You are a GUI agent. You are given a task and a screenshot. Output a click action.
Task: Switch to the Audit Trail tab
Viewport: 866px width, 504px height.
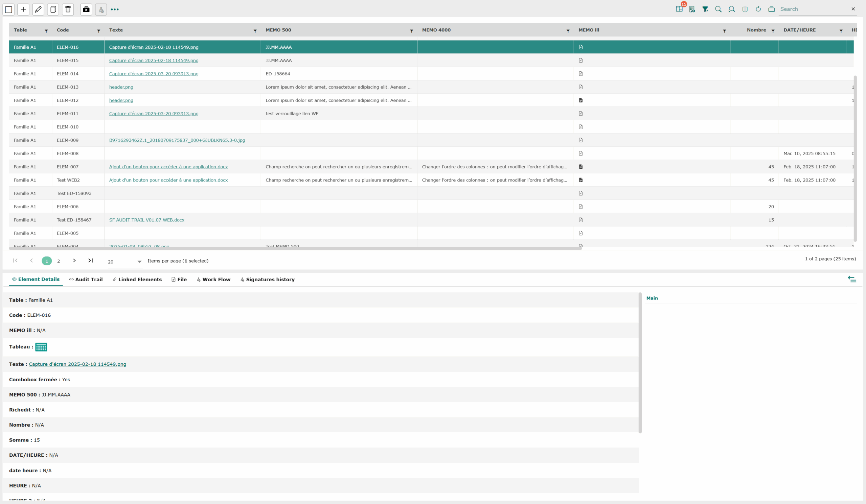pos(86,280)
